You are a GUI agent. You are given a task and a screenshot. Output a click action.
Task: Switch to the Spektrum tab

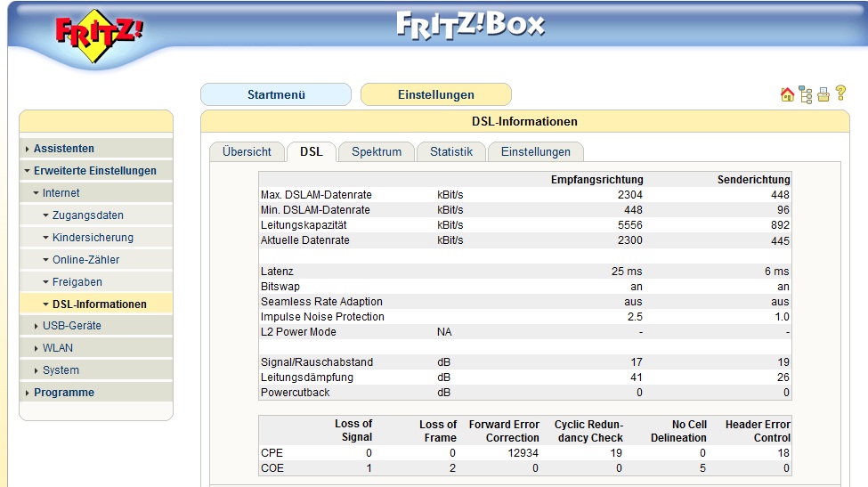(377, 151)
